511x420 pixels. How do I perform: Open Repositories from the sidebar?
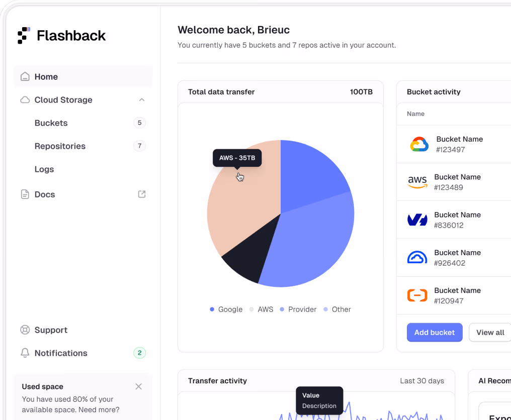(x=60, y=146)
